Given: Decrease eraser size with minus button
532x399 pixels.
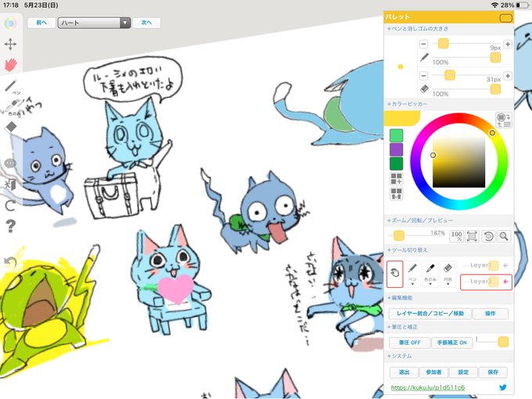Looking at the screenshot, I should pyautogui.click(x=424, y=76).
